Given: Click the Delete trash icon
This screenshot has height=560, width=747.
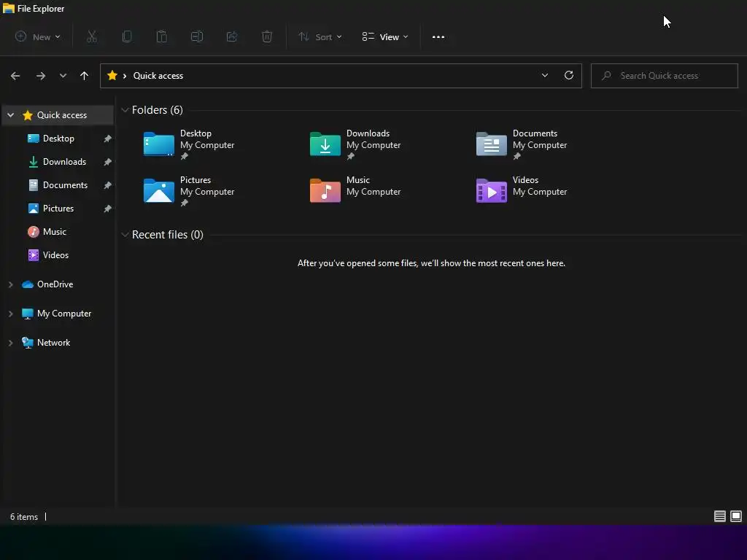Looking at the screenshot, I should pyautogui.click(x=267, y=36).
